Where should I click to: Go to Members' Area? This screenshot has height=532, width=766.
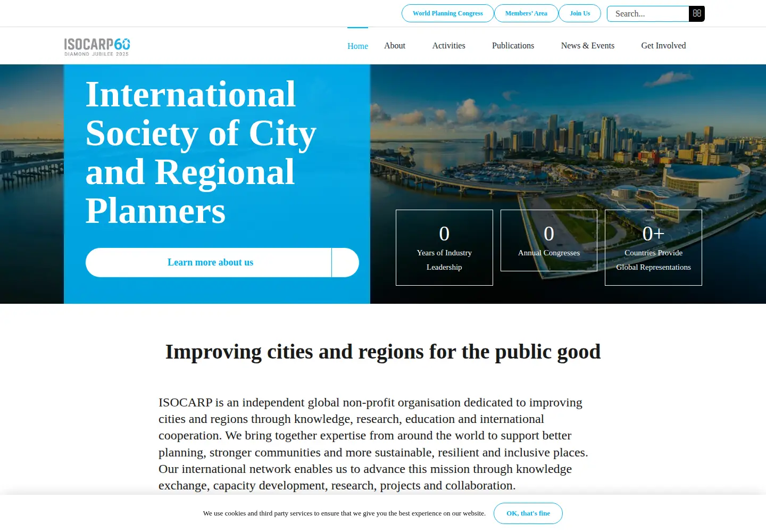[526, 13]
